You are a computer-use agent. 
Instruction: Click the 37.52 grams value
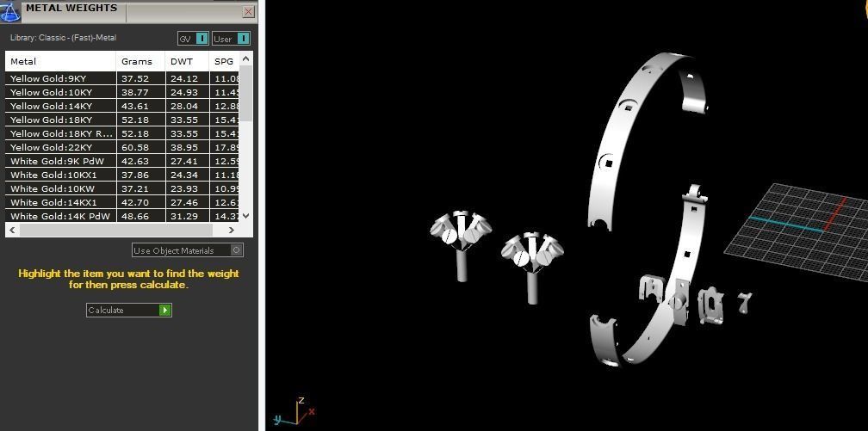(136, 78)
